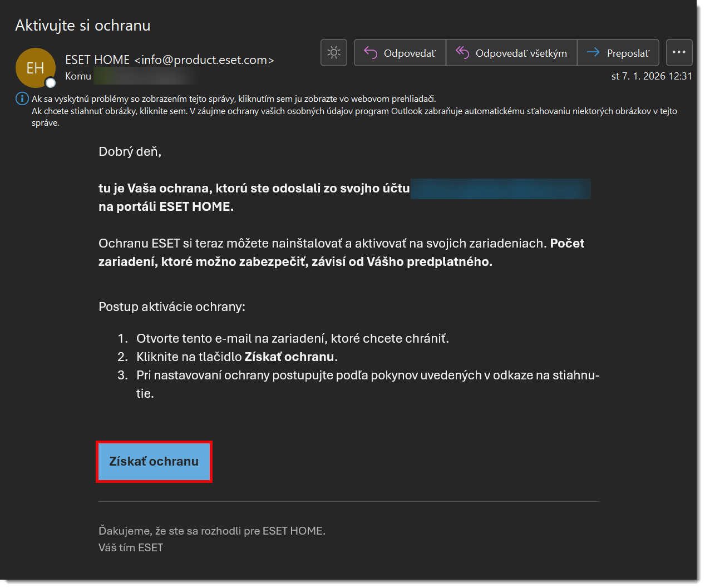
Task: Click step 2 Kliknite na tlačidlo text
Action: (237, 357)
